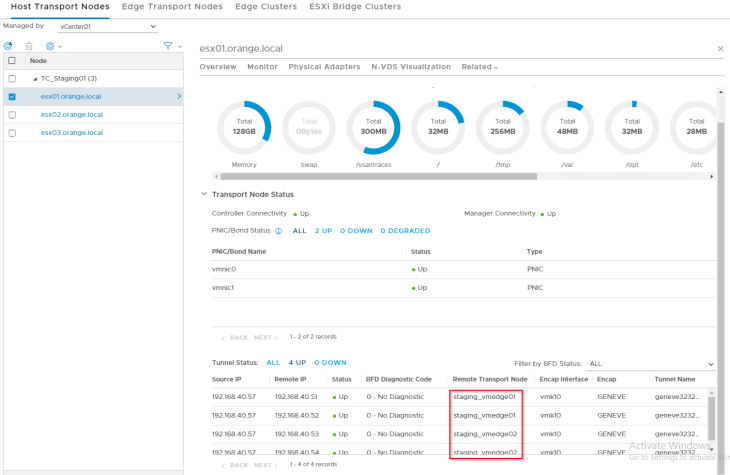Open the node filter funnel icon
This screenshot has width=730, height=475.
tap(168, 46)
